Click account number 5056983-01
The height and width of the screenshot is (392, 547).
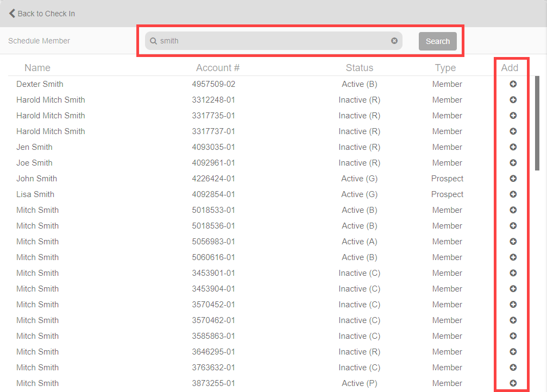213,242
